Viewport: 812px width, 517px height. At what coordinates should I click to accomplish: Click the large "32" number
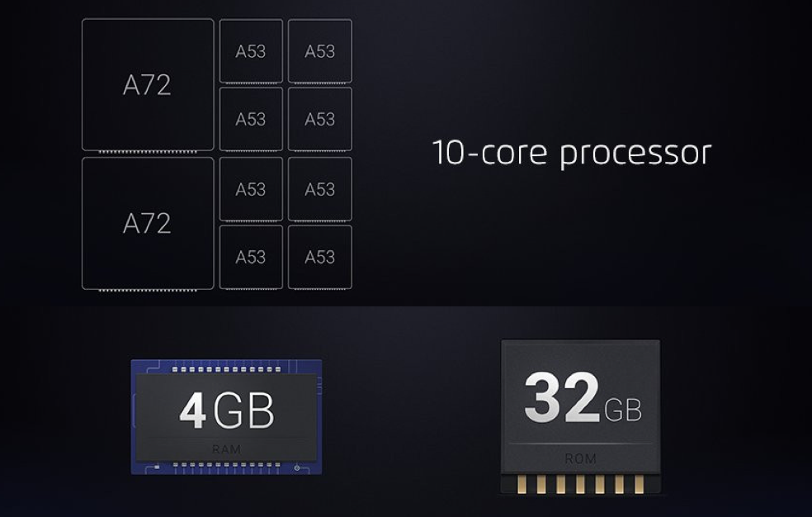pyautogui.click(x=562, y=398)
